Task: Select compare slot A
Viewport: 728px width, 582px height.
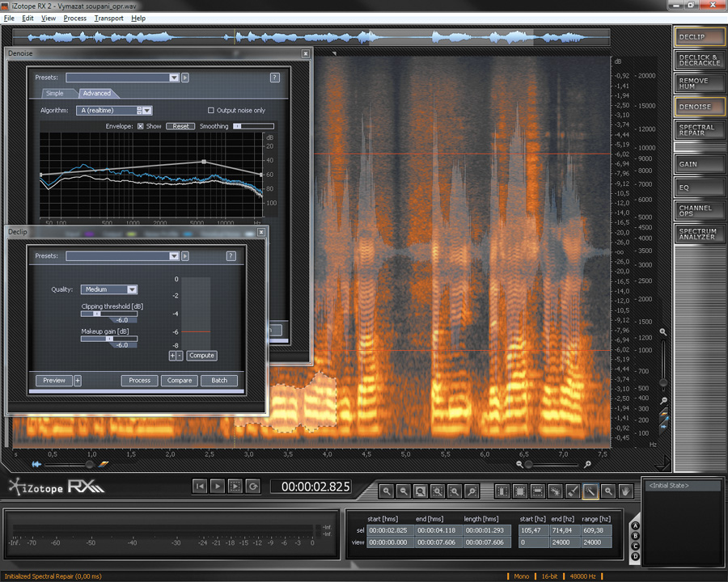Action: (635, 526)
